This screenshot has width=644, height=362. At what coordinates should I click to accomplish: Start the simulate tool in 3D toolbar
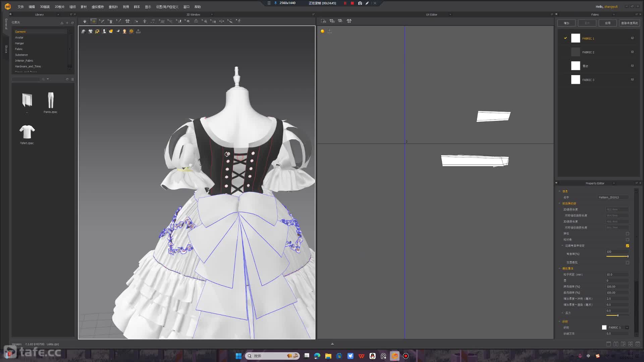(85, 21)
